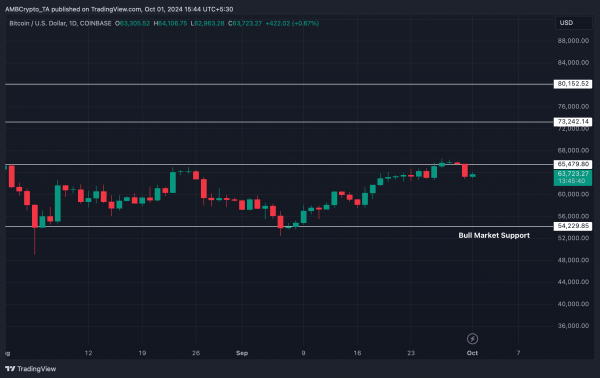
Task: Click the TradingView logo at bottom left
Action: pos(31,369)
